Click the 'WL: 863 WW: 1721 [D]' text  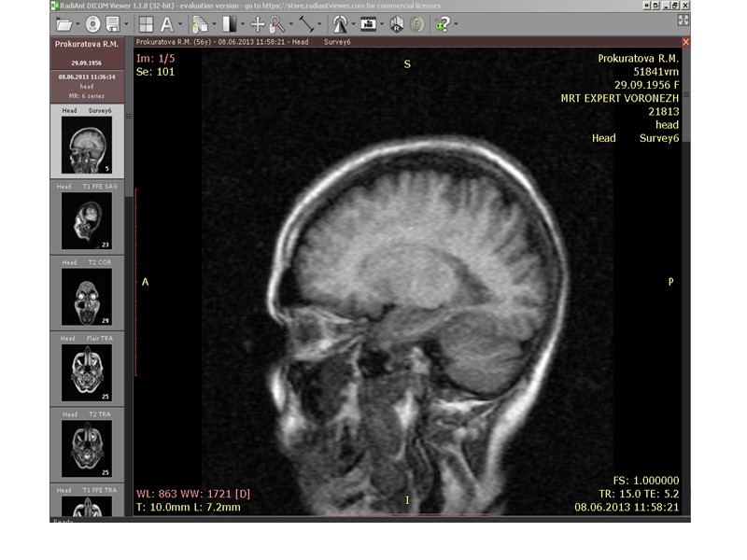tap(193, 494)
